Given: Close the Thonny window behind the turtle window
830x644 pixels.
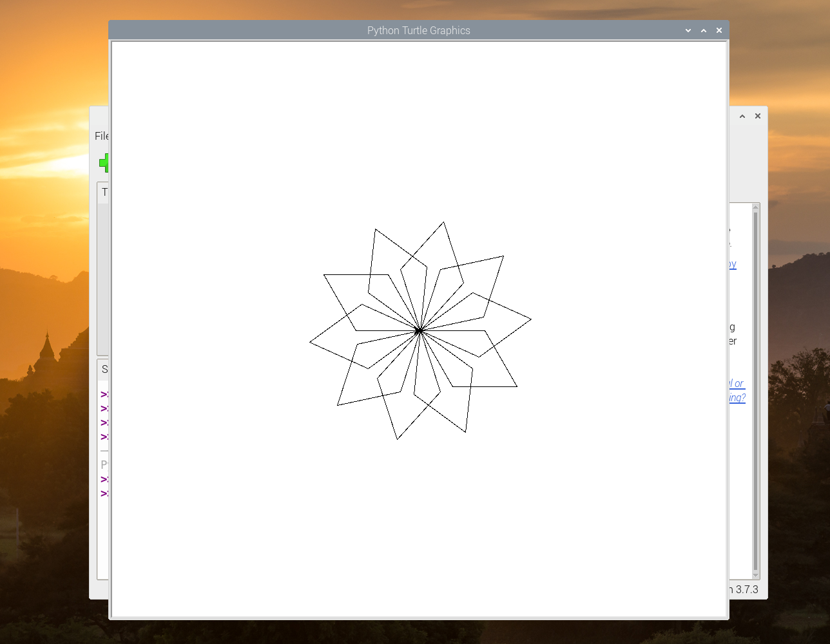Looking at the screenshot, I should (x=758, y=116).
